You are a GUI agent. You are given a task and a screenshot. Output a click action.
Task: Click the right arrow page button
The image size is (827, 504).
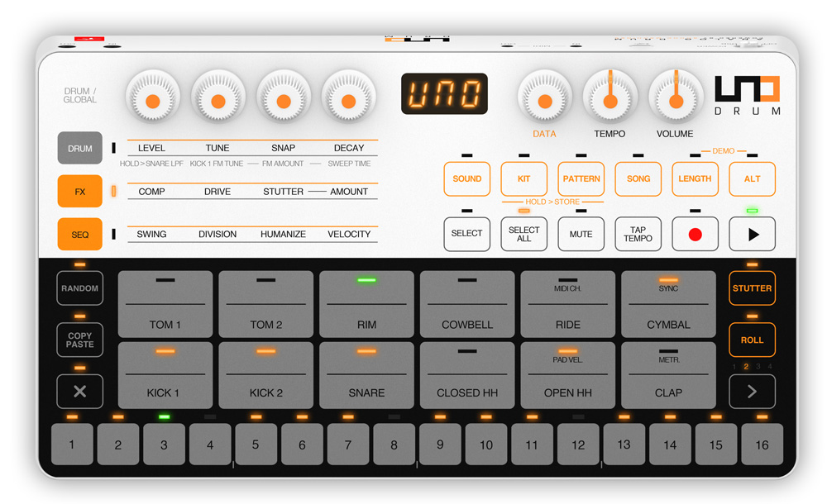[x=752, y=392]
